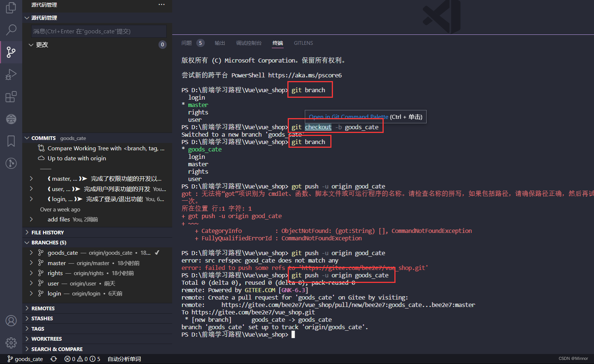The width and height of the screenshot is (594, 364).
Task: Expand the user branch row in BRANCHES
Action: click(31, 283)
